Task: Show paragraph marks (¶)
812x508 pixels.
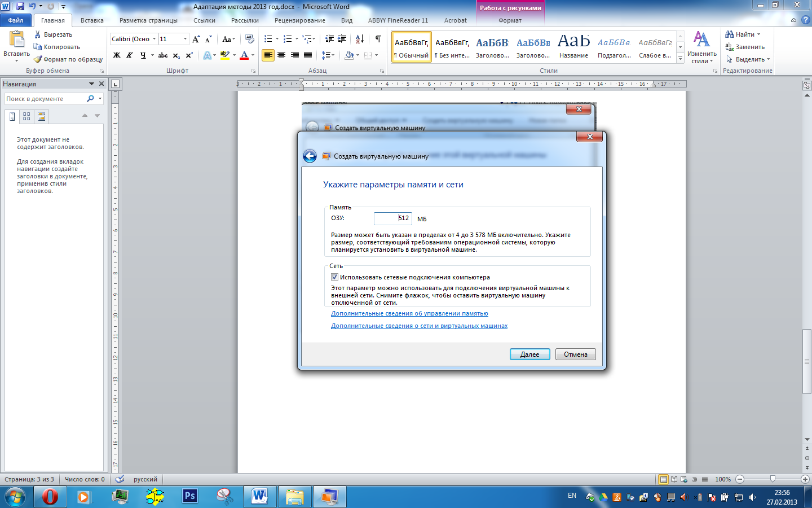Action: (x=378, y=39)
